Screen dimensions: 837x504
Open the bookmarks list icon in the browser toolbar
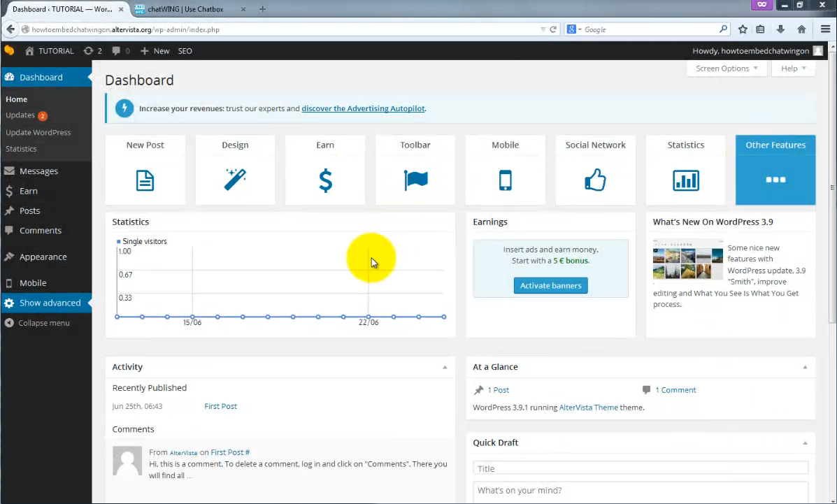pyautogui.click(x=760, y=29)
